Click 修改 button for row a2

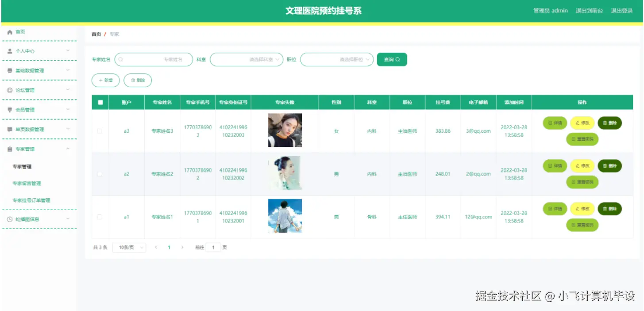point(582,166)
